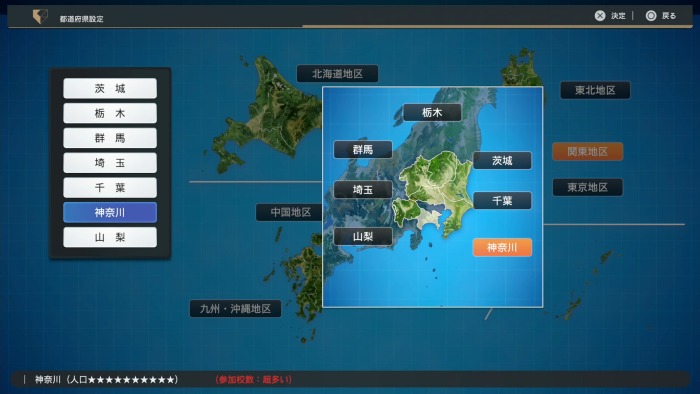700x394 pixels.
Task: Click the circle back (戻る) icon
Action: (651, 16)
